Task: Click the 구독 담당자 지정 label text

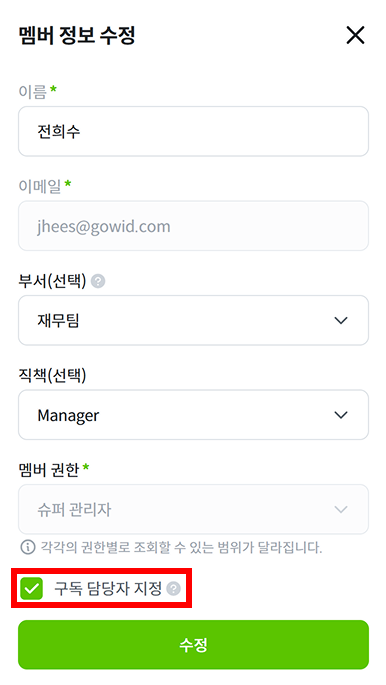Action: [x=108, y=588]
